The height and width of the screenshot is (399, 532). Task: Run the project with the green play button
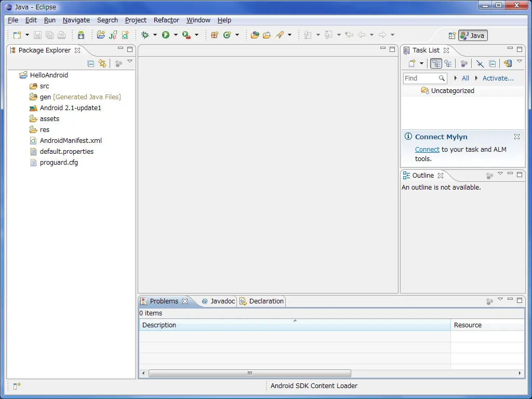[x=166, y=35]
